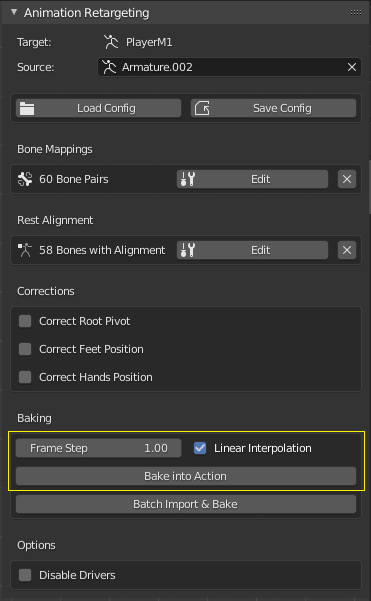This screenshot has width=371, height=601.
Task: Collapse the Animation Retargeting panel triangle
Action: [x=14, y=12]
